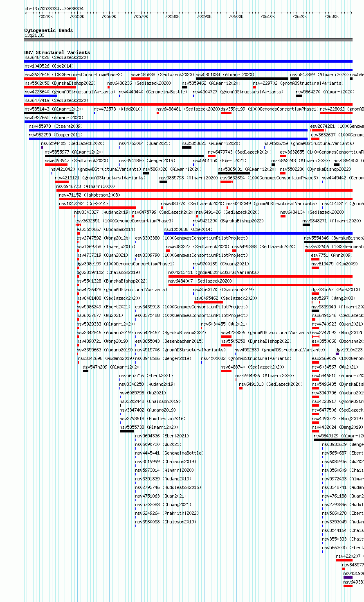Click esv3550667 (Boomsma2014) label
Image resolution: width=364 pixels, height=602 pixels.
tap(106, 229)
